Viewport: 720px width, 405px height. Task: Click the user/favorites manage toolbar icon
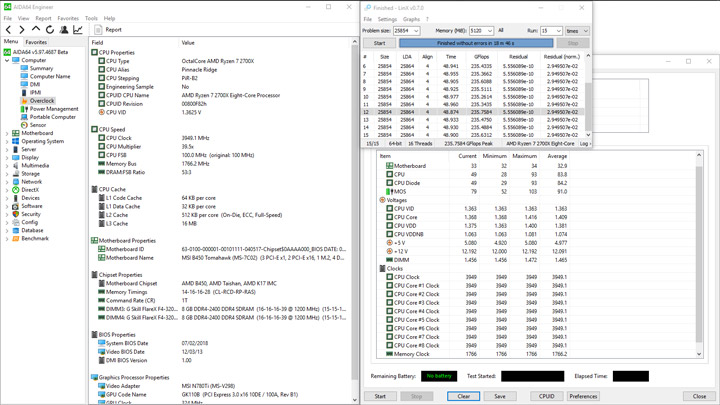(x=64, y=30)
